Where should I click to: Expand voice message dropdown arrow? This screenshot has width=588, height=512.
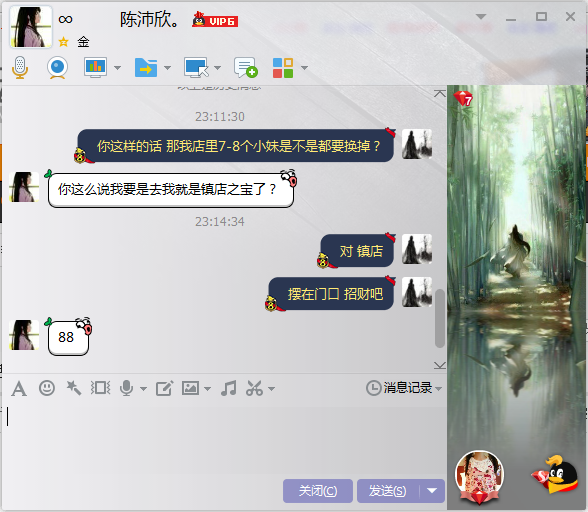(x=143, y=389)
